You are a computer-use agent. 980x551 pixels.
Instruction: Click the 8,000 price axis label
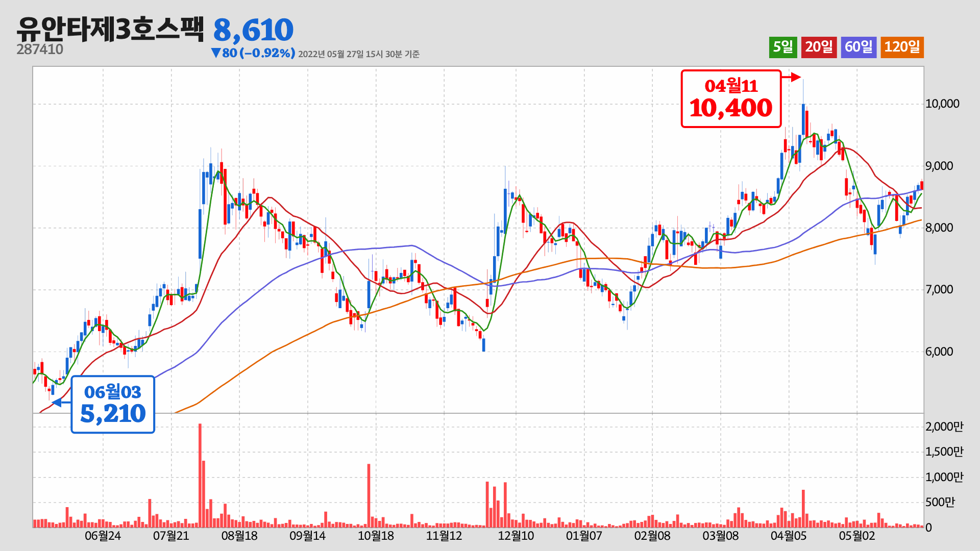(x=939, y=228)
